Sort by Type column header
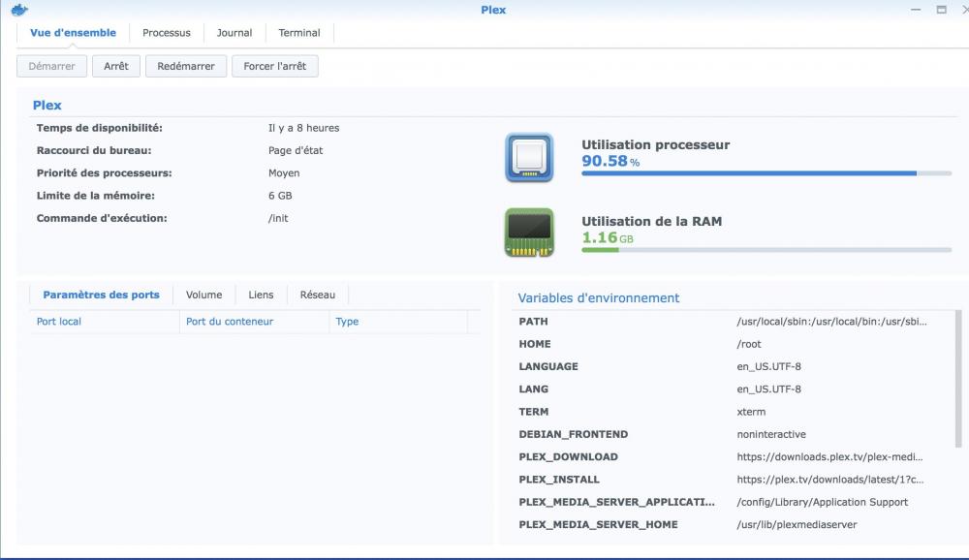This screenshot has width=969, height=560. pyautogui.click(x=398, y=322)
